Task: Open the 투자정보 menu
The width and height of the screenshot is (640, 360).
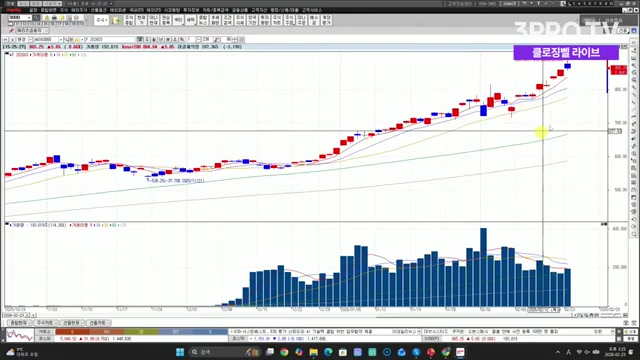Action: [x=191, y=10]
